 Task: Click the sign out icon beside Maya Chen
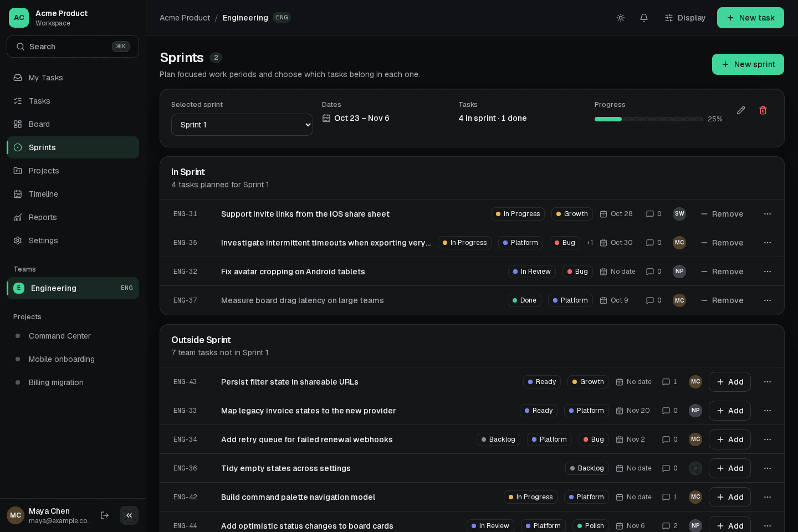[105, 515]
